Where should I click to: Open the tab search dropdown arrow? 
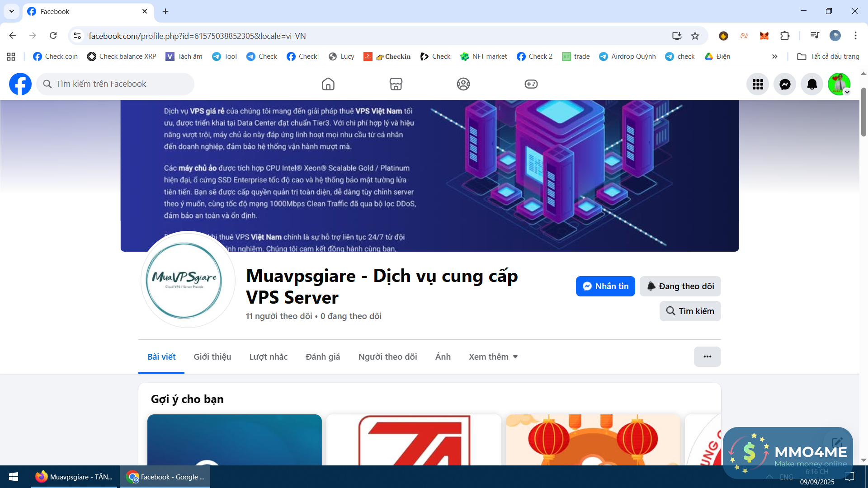tap(12, 11)
